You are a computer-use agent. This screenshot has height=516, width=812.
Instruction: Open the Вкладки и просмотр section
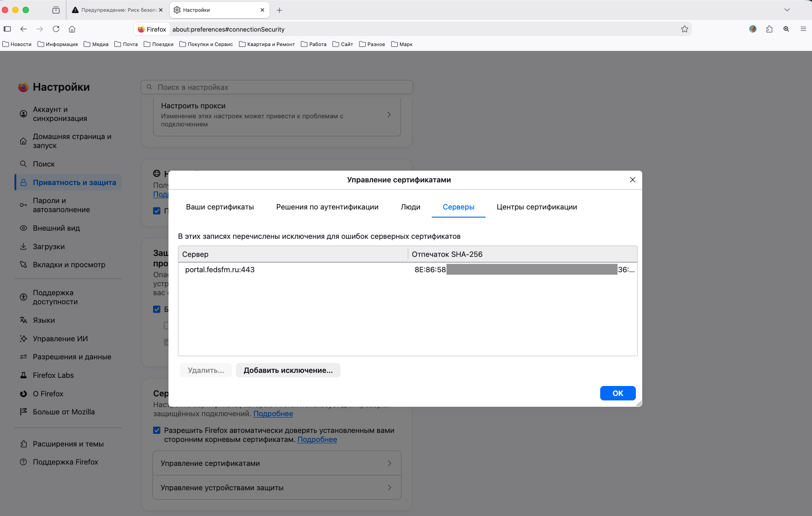pyautogui.click(x=68, y=265)
